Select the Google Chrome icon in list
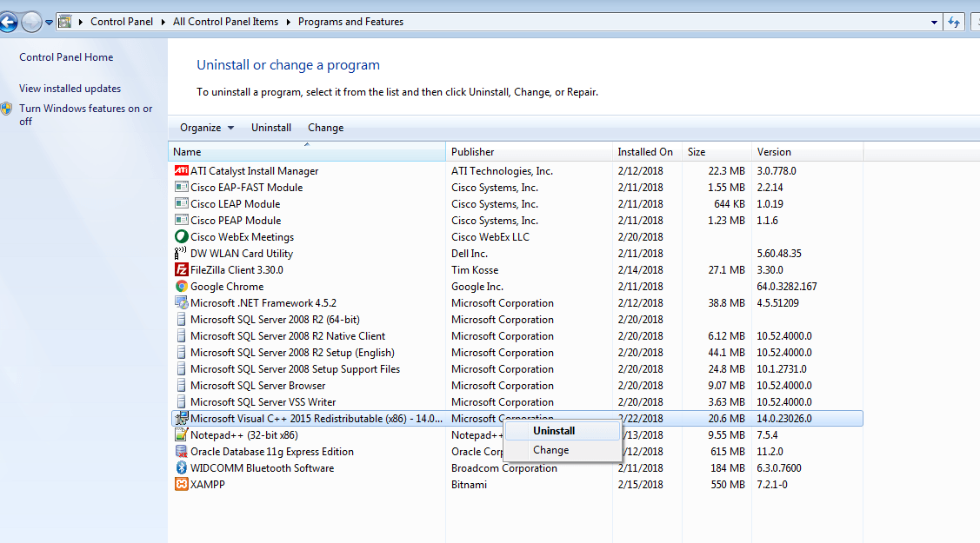 coord(181,287)
